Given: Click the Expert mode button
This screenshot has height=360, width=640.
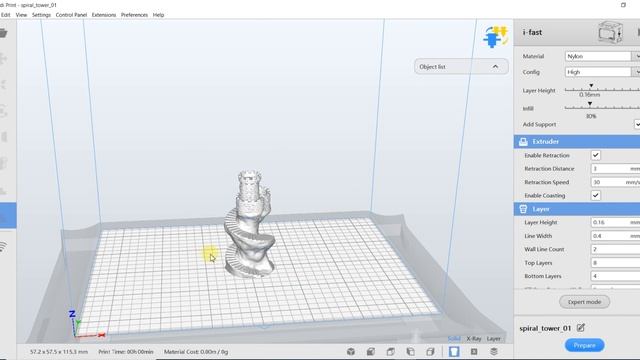Looking at the screenshot, I should pos(584,302).
